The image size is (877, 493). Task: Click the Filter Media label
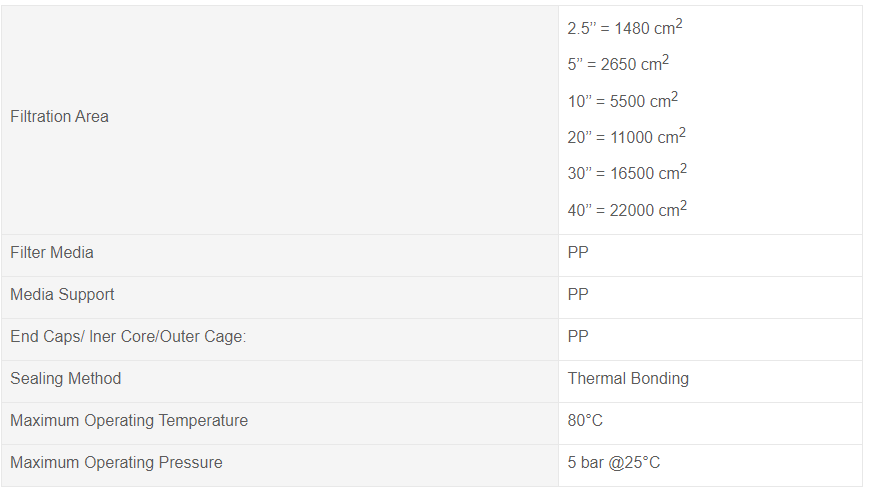[51, 252]
